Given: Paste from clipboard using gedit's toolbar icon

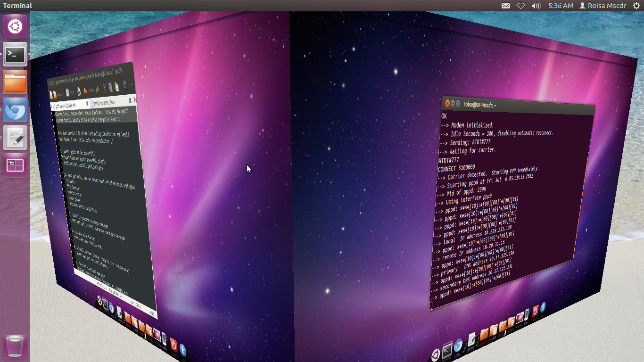Looking at the screenshot, I should click(116, 87).
